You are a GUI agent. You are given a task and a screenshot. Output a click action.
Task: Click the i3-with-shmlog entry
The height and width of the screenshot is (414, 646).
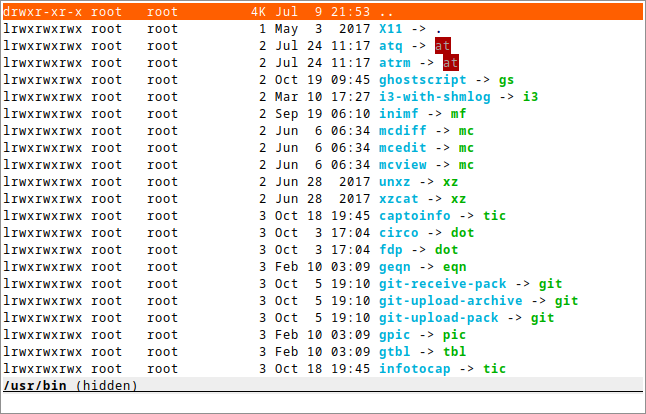coord(436,97)
